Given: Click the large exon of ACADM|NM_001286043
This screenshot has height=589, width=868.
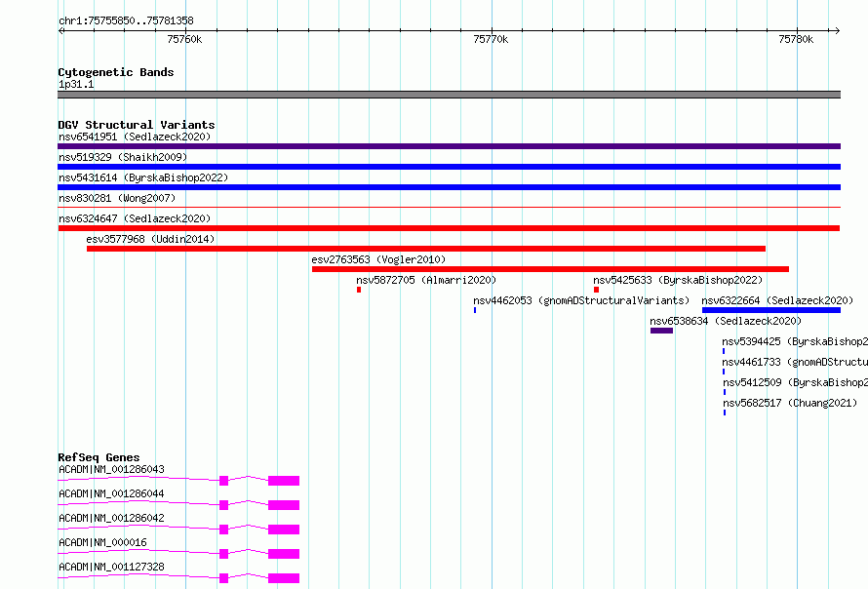Looking at the screenshot, I should tap(284, 481).
